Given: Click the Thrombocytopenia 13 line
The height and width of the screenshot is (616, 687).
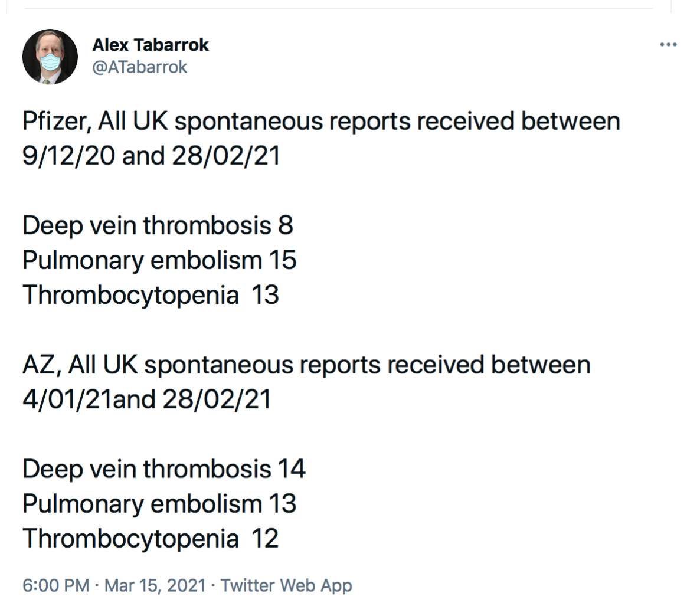Looking at the screenshot, I should [151, 295].
